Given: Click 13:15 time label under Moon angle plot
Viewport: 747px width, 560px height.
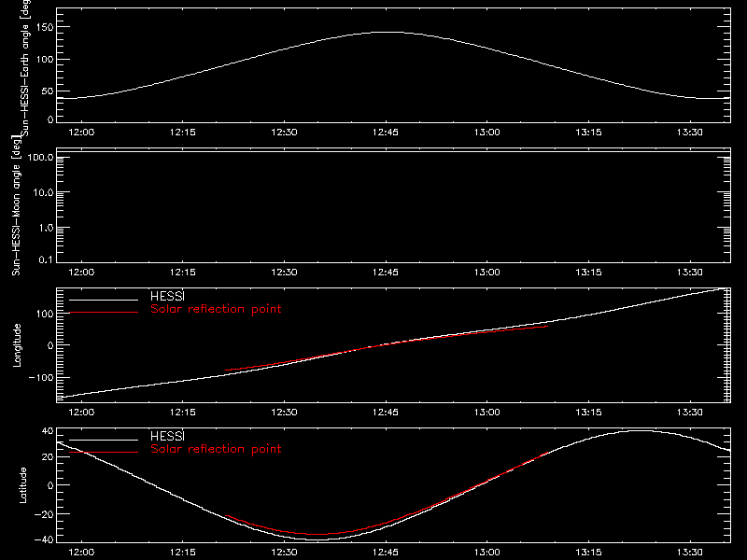Looking at the screenshot, I should click(588, 272).
